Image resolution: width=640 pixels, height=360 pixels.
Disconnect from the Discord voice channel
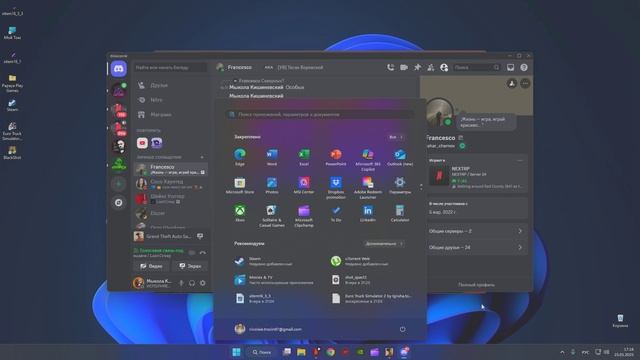[x=203, y=253]
